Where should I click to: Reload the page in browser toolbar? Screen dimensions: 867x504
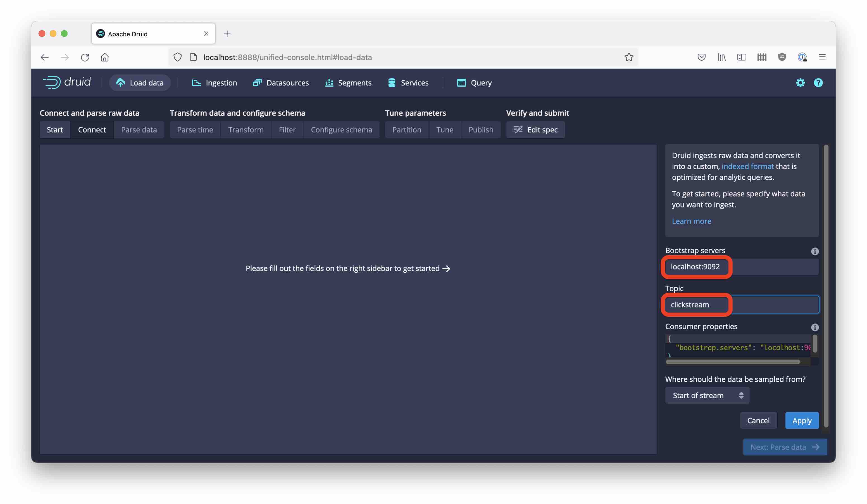(85, 57)
